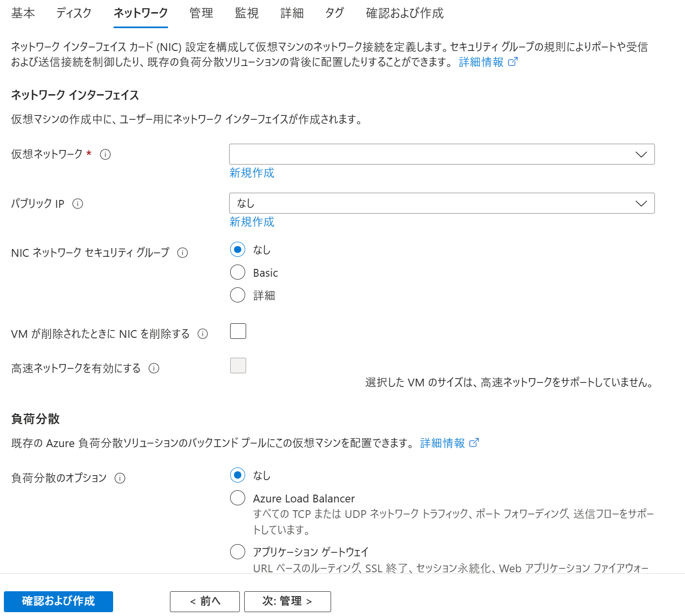This screenshot has width=685, height=616.
Task: Click 新規作成 under パブリック IP
Action: point(251,222)
